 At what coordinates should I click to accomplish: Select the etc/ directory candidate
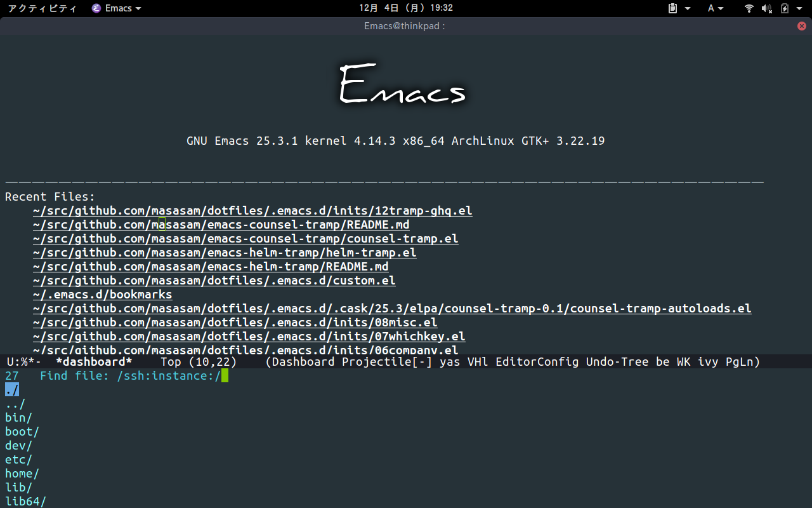[x=19, y=460]
